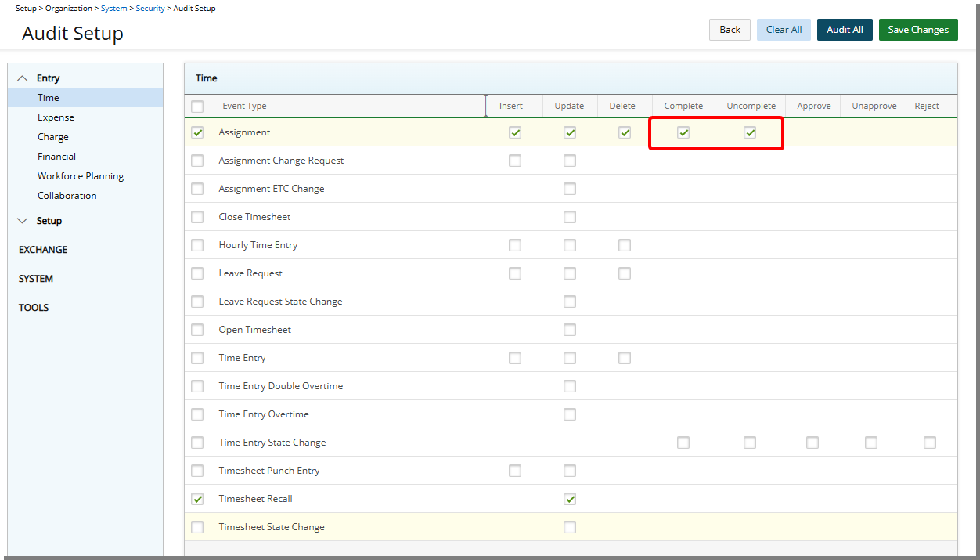Viewport: 980px width, 560px height.
Task: Follow the System breadcrumb link
Action: [x=113, y=9]
